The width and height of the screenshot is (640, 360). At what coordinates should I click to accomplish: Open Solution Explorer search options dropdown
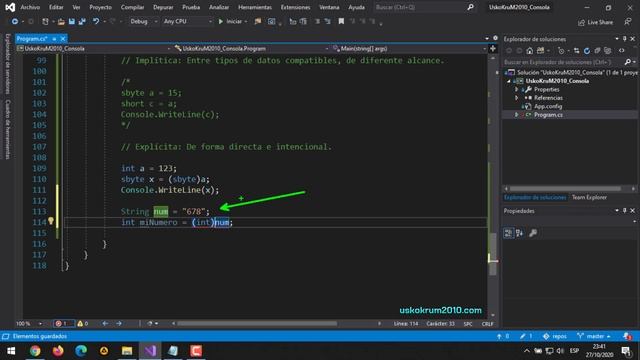click(x=634, y=62)
